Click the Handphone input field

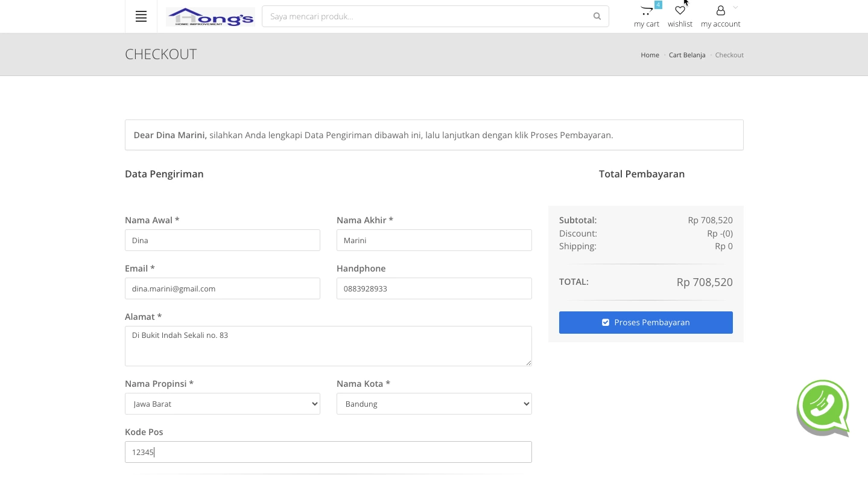click(434, 288)
